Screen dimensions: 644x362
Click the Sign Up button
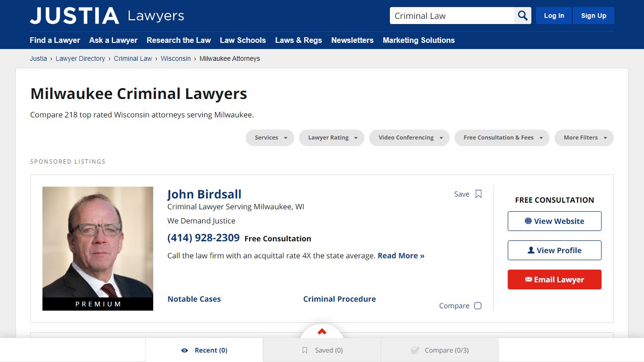[x=594, y=16]
